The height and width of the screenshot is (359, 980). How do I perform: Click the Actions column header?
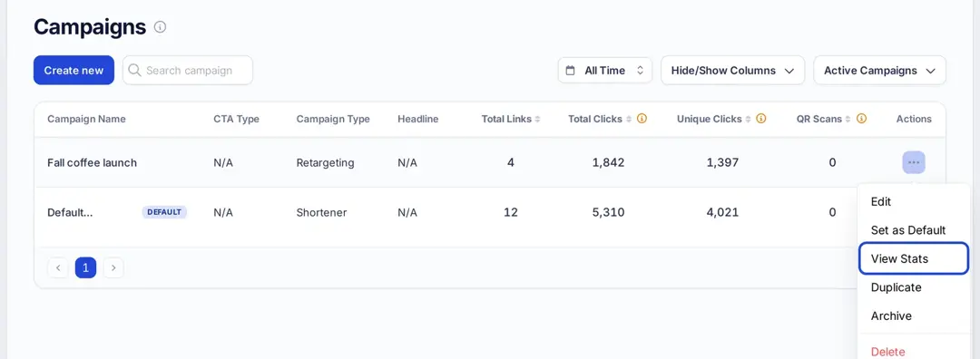pos(914,120)
